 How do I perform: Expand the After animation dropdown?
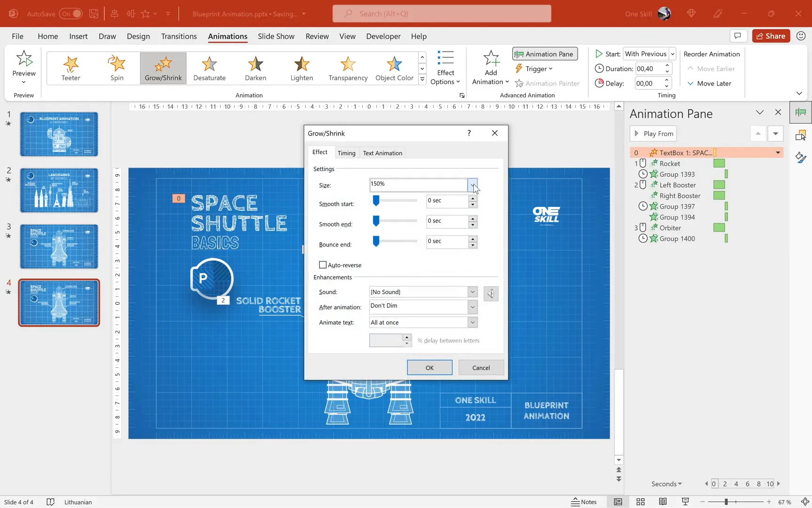tap(472, 307)
